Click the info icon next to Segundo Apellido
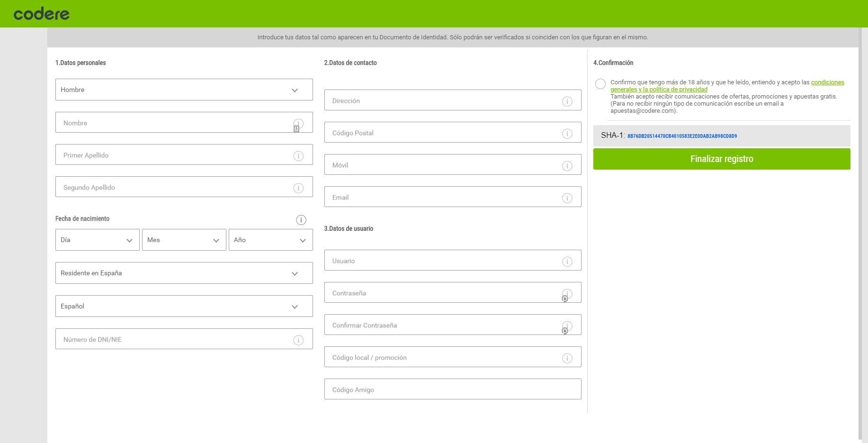Image resolution: width=868 pixels, height=443 pixels. (x=298, y=188)
